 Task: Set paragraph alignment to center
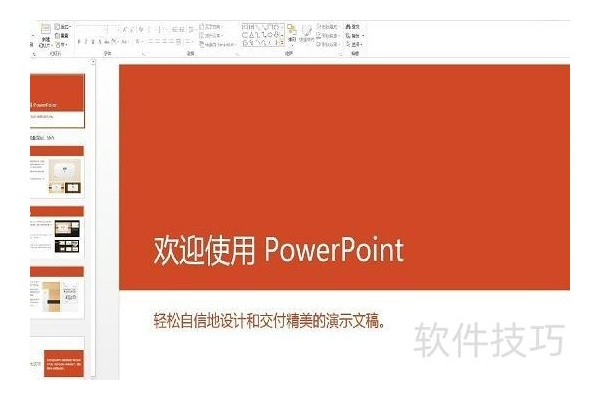tap(158, 41)
